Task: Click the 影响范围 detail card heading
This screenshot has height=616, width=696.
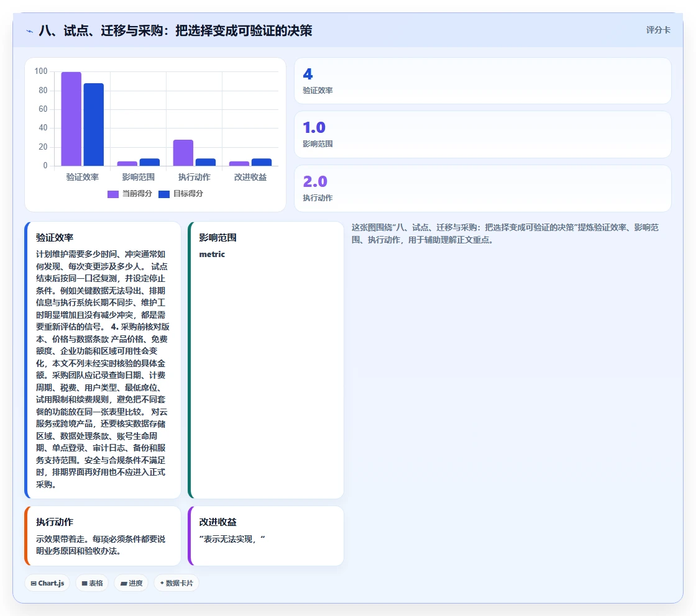Action: tap(218, 238)
